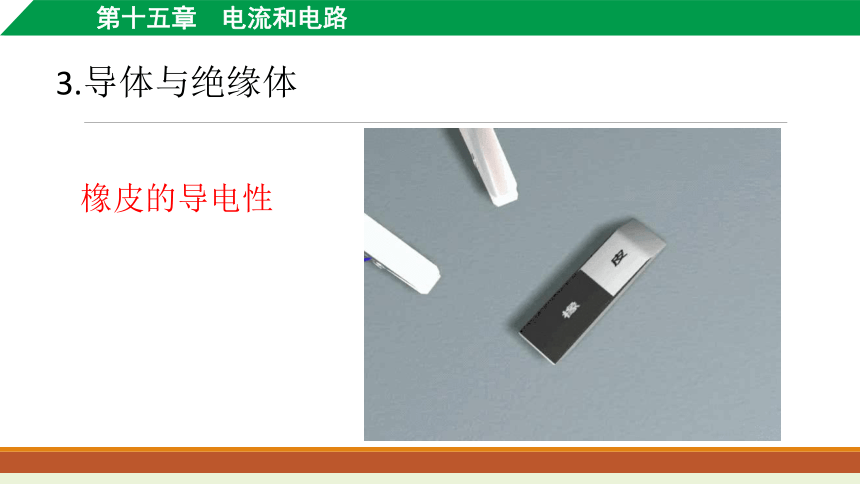Viewport: 860px width, 484px height.
Task: Click the thin orange stripe above footer
Action: [x=430, y=449]
